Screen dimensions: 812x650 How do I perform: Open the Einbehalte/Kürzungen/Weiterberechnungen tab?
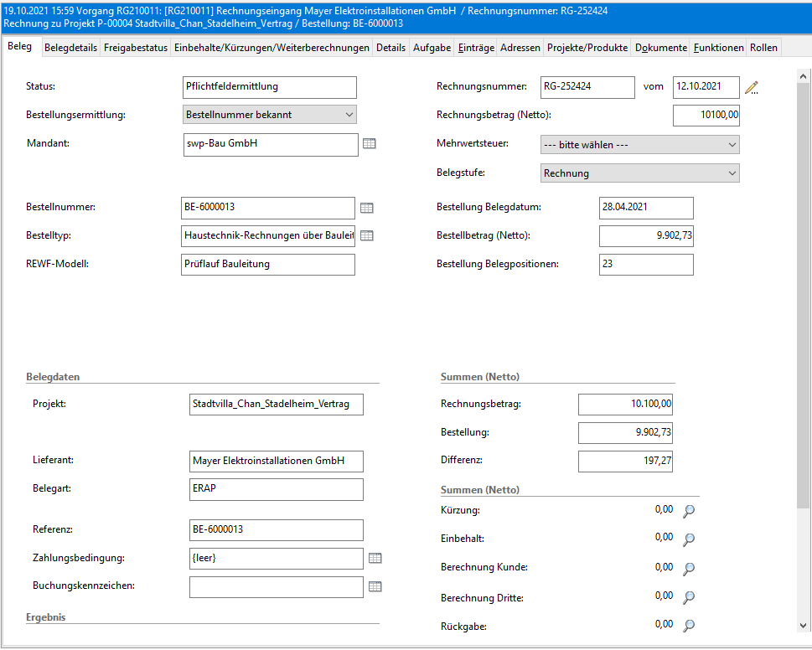[x=272, y=48]
